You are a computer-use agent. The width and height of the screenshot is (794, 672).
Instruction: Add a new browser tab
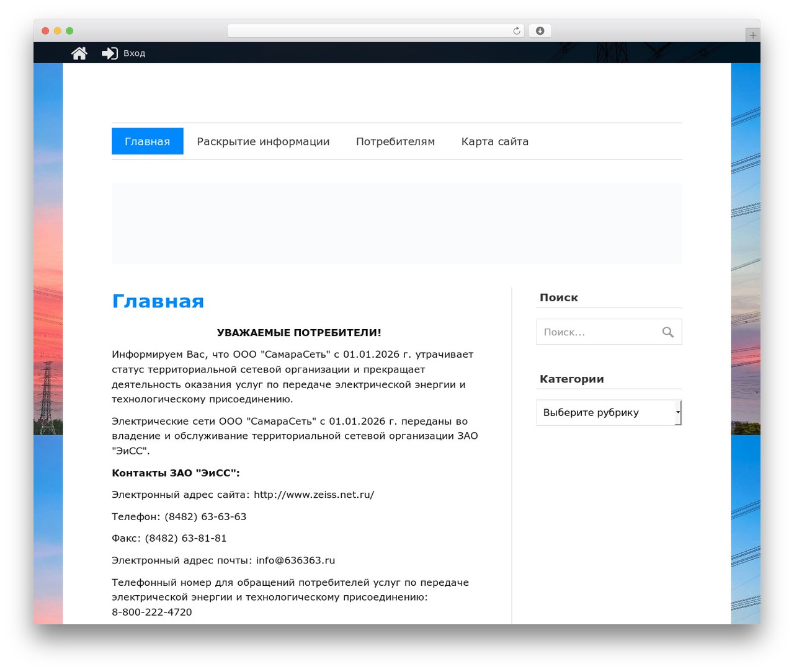(x=752, y=35)
